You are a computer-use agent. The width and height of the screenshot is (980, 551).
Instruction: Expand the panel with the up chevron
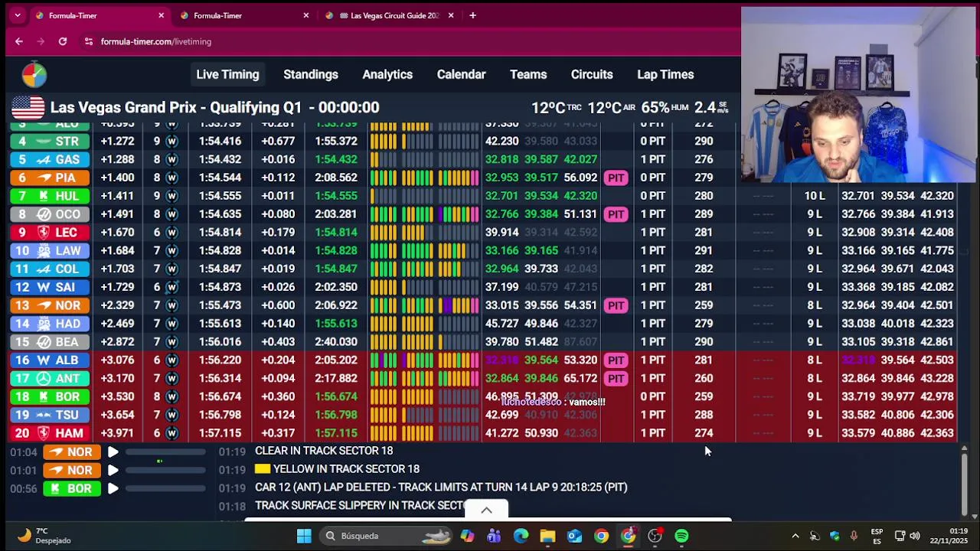[486, 510]
